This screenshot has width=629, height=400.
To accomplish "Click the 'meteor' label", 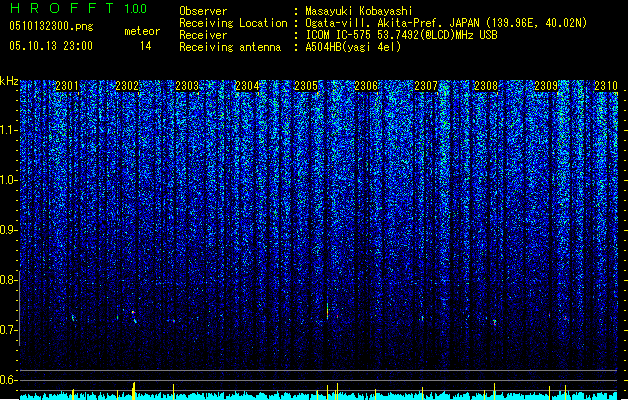I will coord(142,31).
